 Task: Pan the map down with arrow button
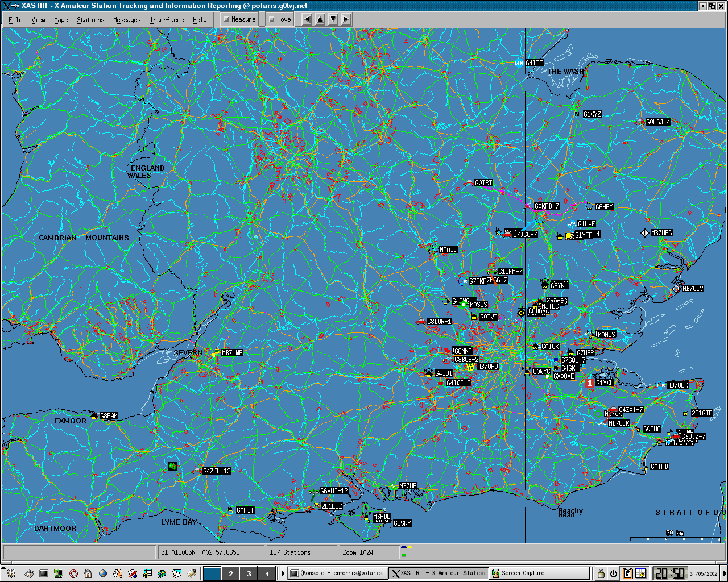tap(333, 19)
